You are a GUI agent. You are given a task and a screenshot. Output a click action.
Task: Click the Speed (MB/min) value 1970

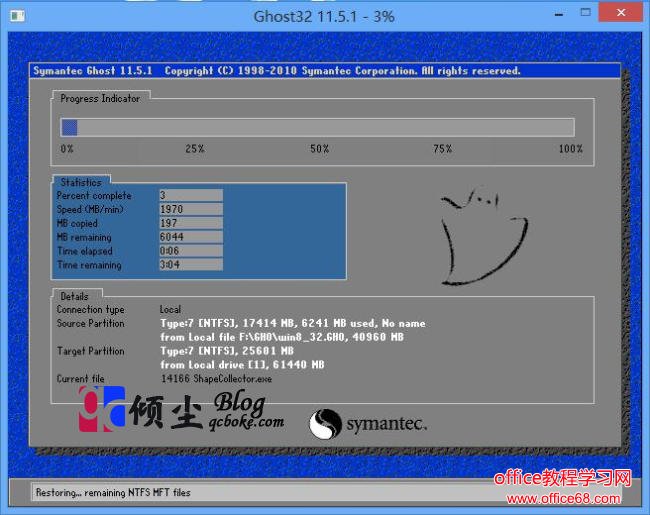coord(191,209)
